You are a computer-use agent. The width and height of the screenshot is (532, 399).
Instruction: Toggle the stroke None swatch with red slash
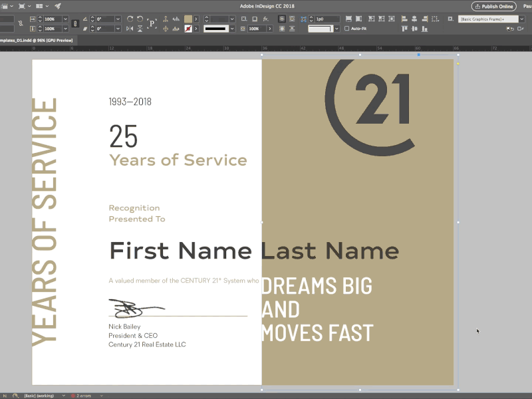188,29
